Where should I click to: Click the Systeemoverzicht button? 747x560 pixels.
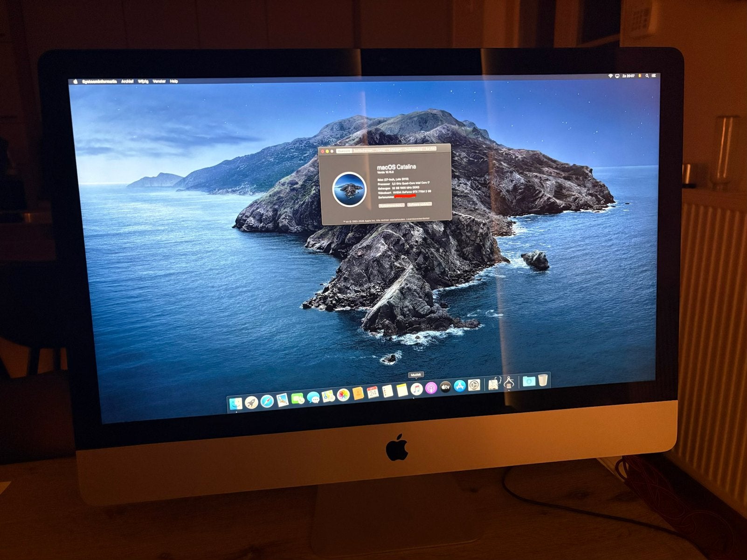click(x=392, y=205)
